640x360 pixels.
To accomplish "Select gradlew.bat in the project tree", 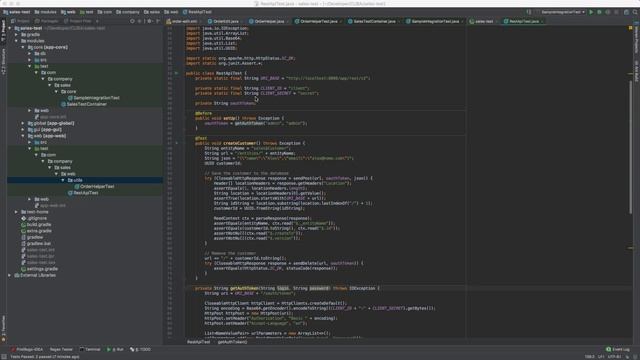I will tap(36, 244).
